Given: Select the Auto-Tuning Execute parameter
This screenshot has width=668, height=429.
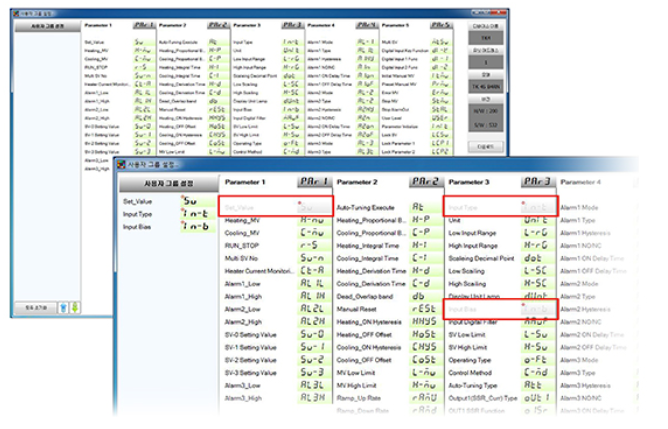Looking at the screenshot, I should pyautogui.click(x=374, y=206).
